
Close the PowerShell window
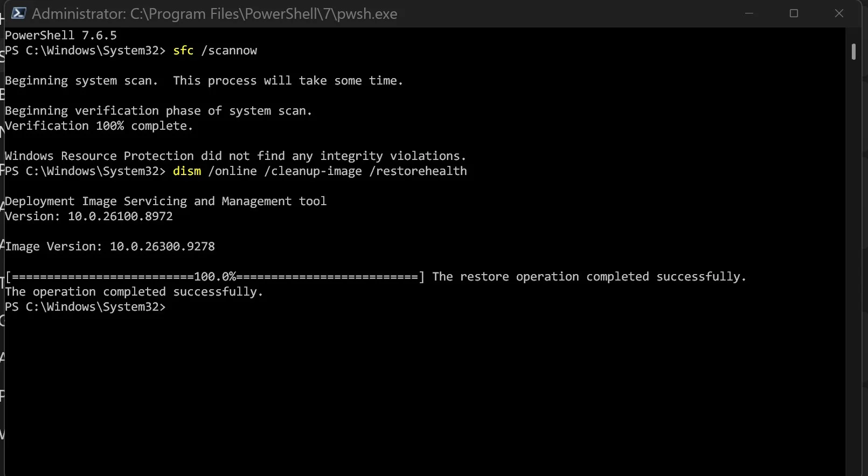[x=839, y=13]
